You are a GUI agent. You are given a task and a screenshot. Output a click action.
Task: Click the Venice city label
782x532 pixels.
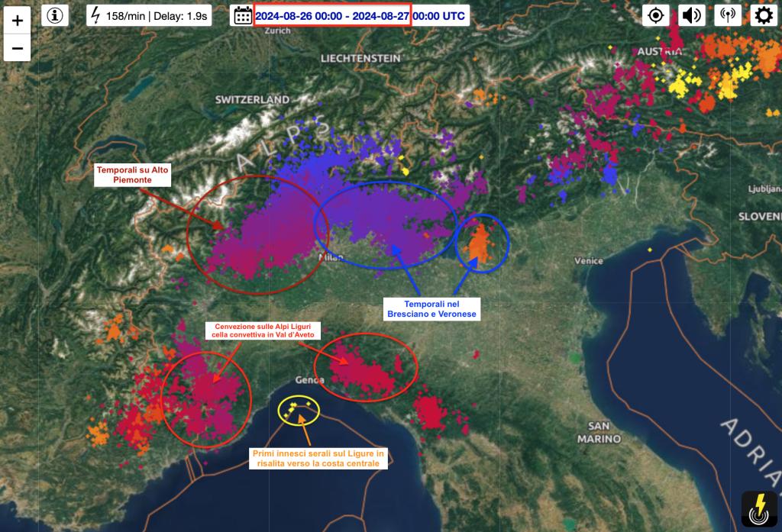(589, 261)
